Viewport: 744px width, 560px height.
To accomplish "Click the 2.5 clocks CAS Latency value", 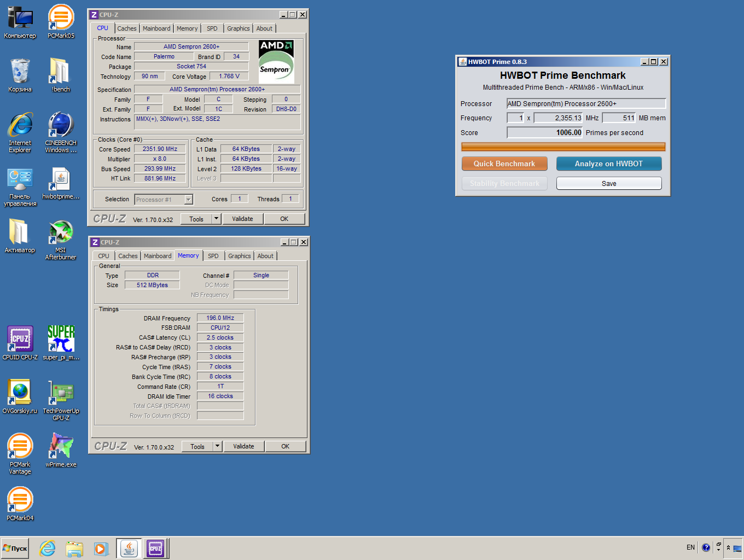I will click(x=220, y=337).
